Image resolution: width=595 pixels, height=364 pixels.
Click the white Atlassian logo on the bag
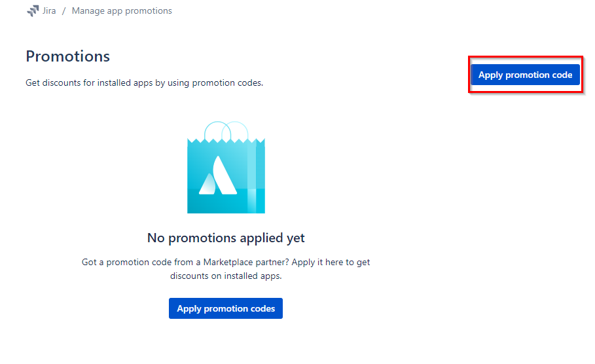[219, 176]
